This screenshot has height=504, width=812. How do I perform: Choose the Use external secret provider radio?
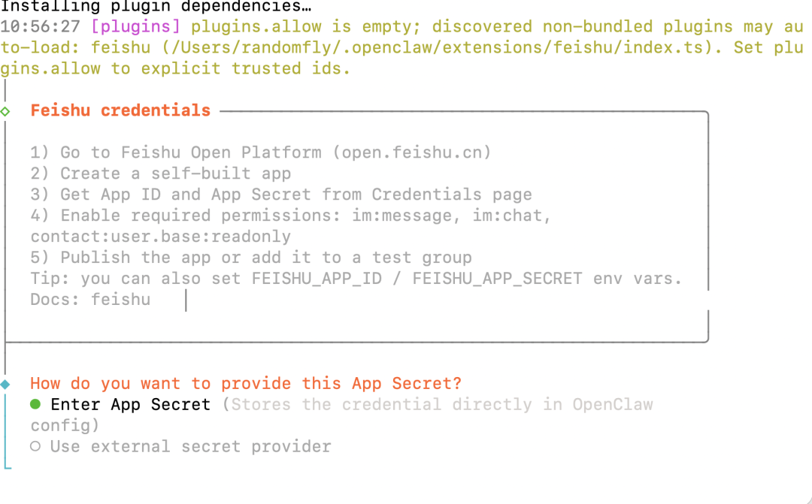point(35,447)
